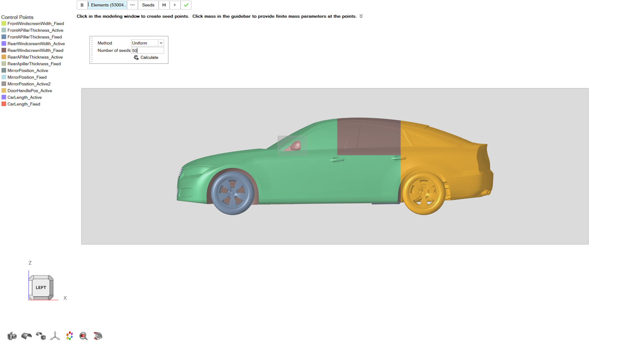Click the guidebar play arrow

tap(175, 5)
